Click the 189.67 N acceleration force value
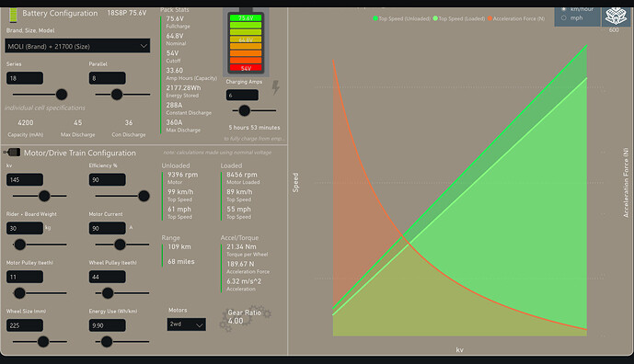Image resolution: width=634 pixels, height=364 pixels. pos(240,264)
